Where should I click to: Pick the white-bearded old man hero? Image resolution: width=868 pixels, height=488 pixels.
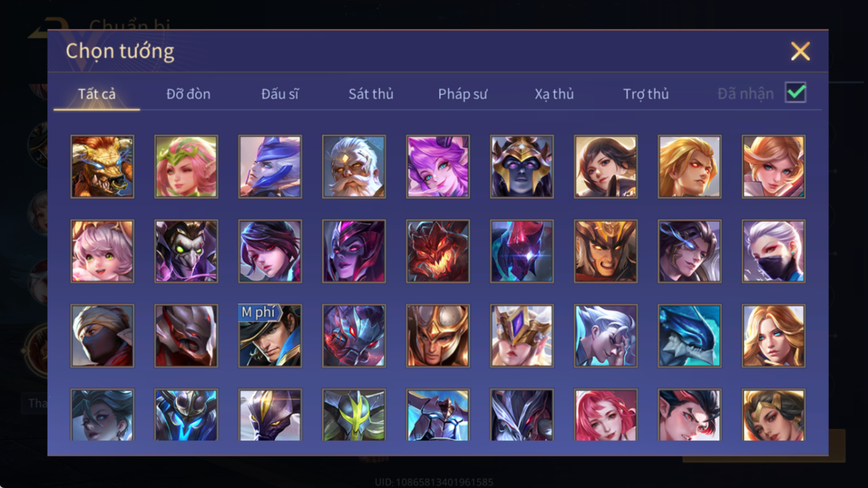[x=354, y=167]
